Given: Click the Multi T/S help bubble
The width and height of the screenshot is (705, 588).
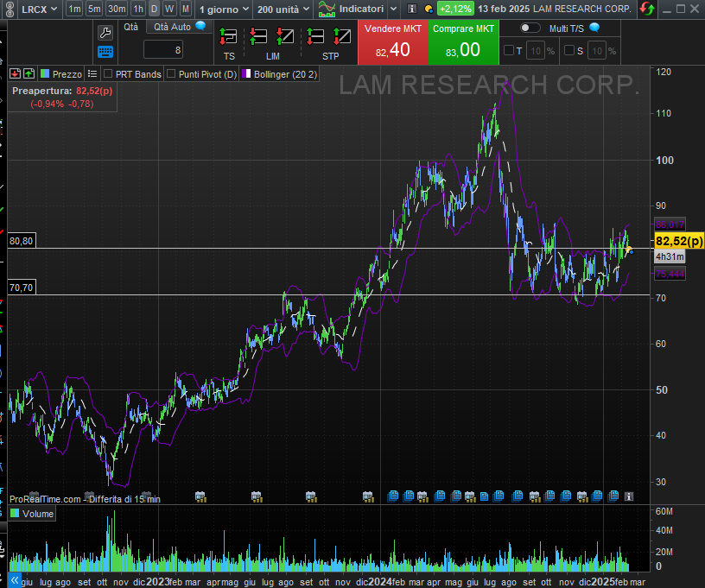Looking at the screenshot, I should click(x=594, y=28).
